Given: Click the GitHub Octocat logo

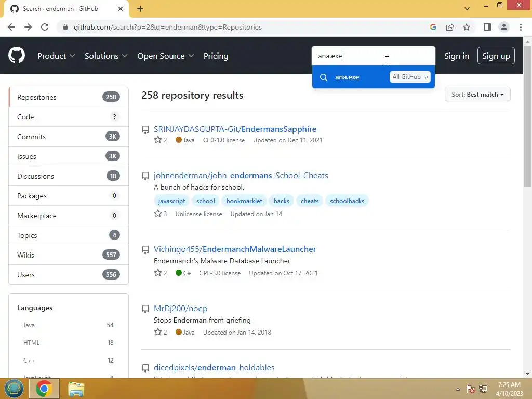Looking at the screenshot, I should click(16, 55).
